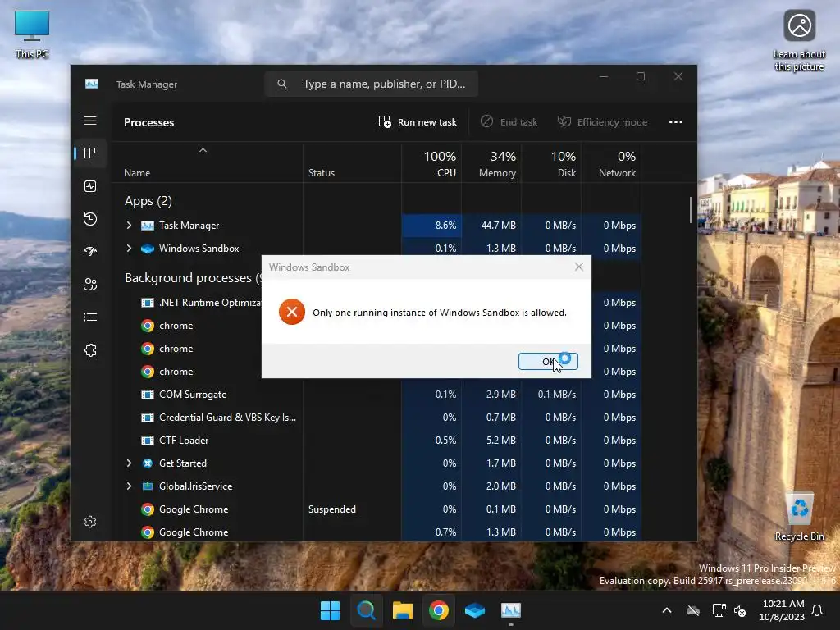Viewport: 840px width, 630px height.
Task: Open the Startup apps page icon
Action: (90, 251)
